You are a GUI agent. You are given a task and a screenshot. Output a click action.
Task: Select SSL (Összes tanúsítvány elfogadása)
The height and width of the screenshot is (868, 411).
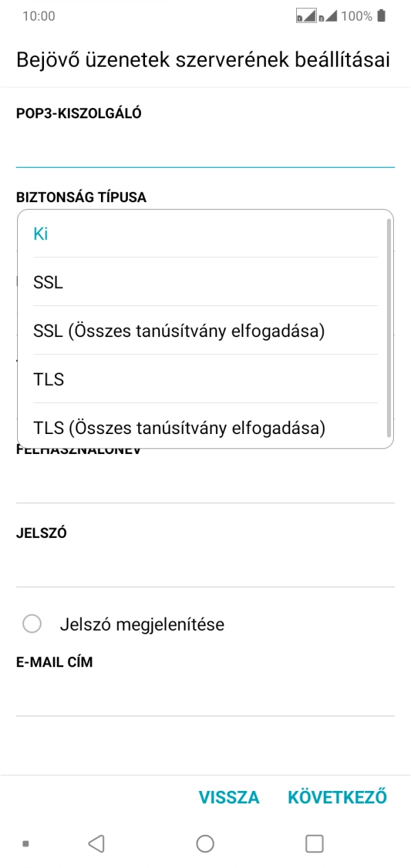(x=180, y=330)
